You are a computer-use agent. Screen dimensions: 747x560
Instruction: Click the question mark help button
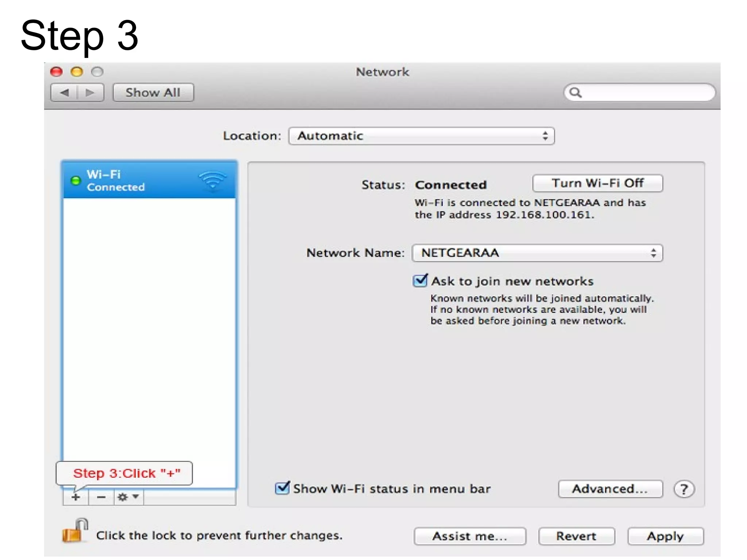click(684, 489)
